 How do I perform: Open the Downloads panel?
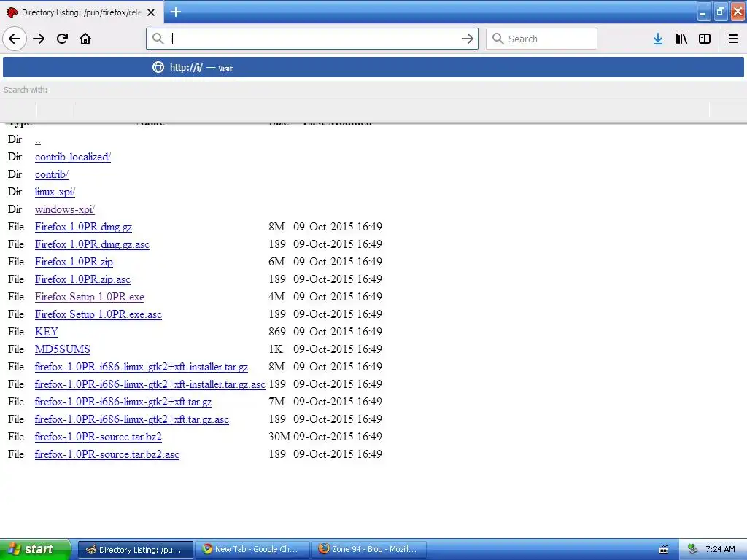click(658, 39)
